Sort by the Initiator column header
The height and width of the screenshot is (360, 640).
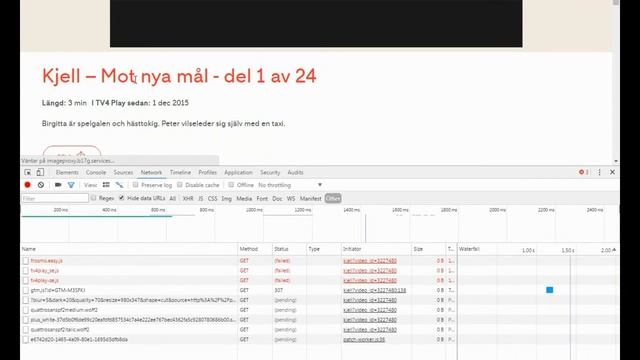[377, 249]
